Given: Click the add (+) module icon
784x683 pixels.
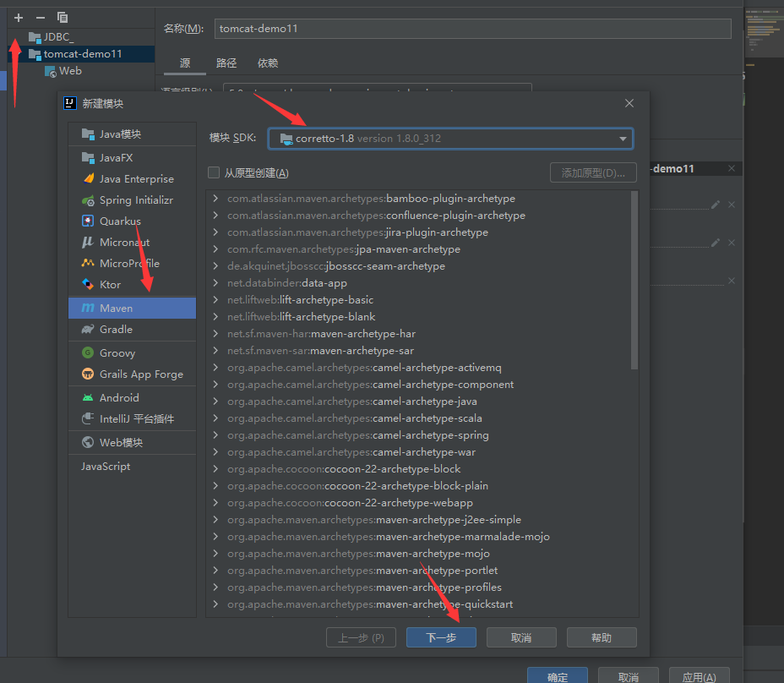Looking at the screenshot, I should click(x=19, y=18).
